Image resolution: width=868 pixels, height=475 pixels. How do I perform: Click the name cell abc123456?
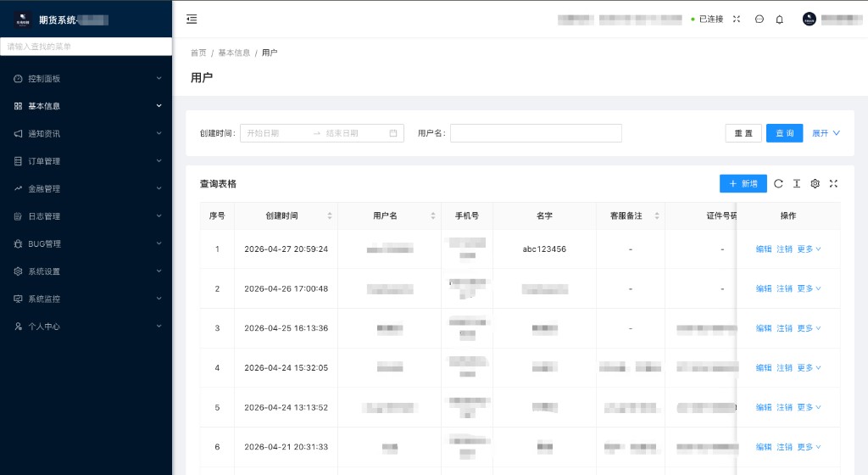[544, 249]
